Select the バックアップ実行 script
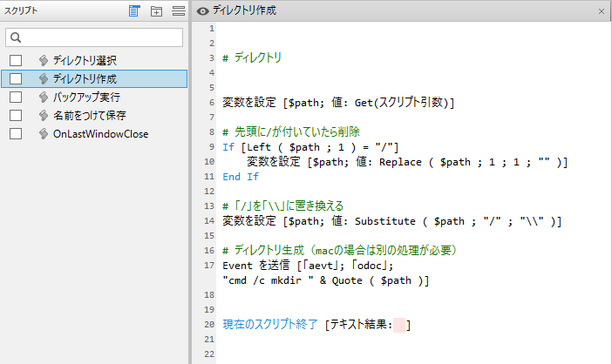Viewport: 612px width, 364px height. (x=86, y=97)
